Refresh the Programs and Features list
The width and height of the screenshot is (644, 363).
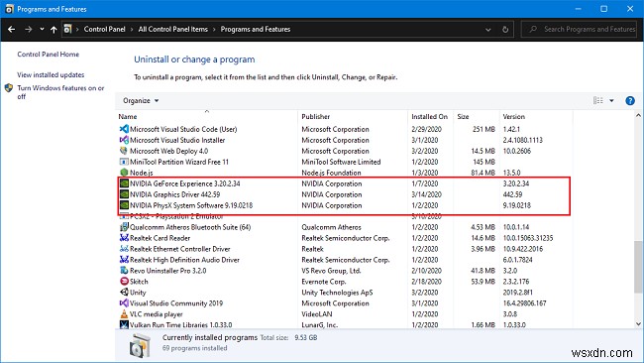pos(505,30)
